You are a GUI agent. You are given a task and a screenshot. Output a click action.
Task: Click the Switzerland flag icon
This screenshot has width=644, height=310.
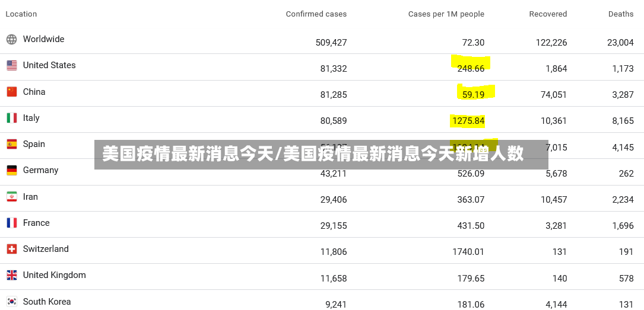tap(11, 249)
